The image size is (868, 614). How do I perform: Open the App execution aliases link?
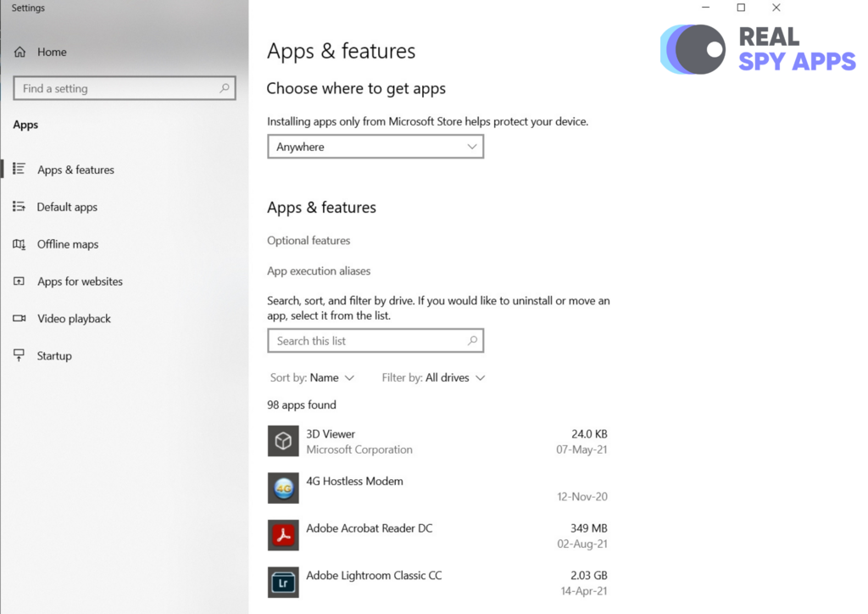(319, 271)
